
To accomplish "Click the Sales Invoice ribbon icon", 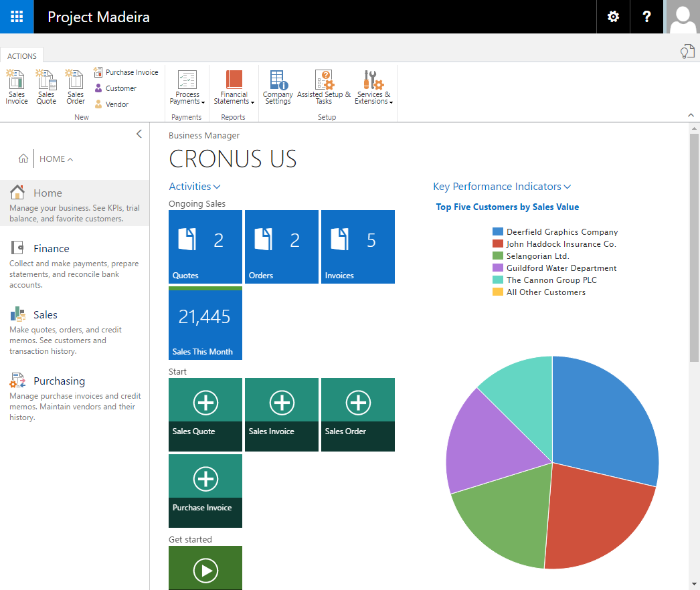I will [x=17, y=86].
